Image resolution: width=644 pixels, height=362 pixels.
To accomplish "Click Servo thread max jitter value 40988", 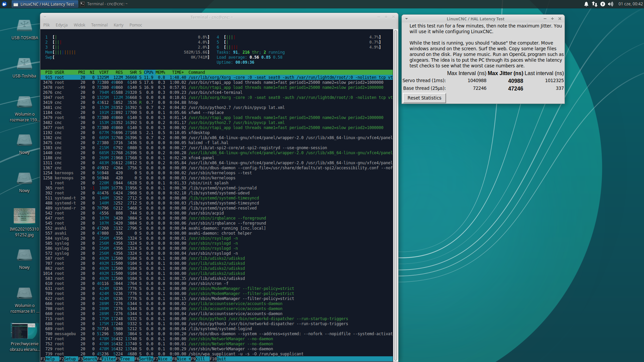I will click(516, 81).
